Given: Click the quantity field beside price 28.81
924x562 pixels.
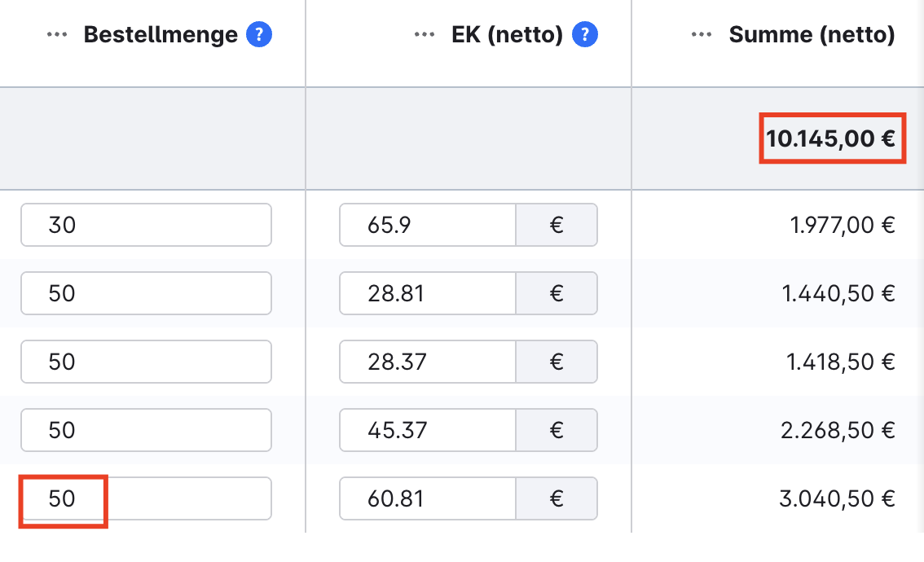Looking at the screenshot, I should click(x=146, y=293).
